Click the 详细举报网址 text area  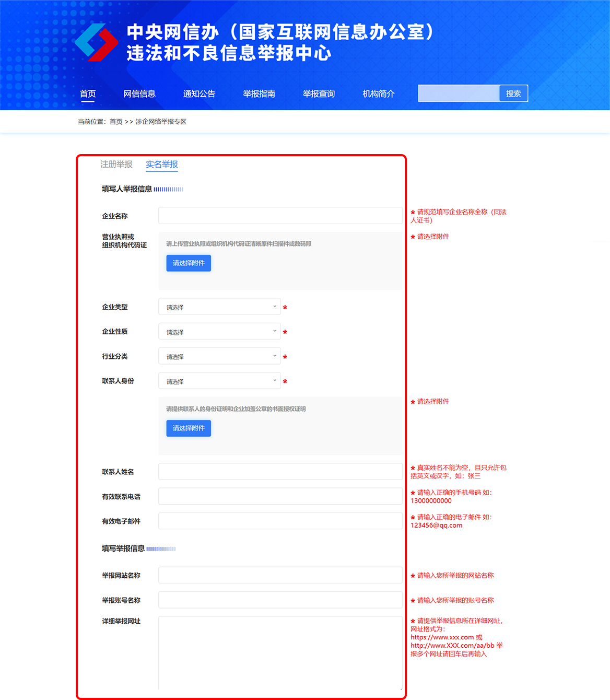tap(280, 653)
